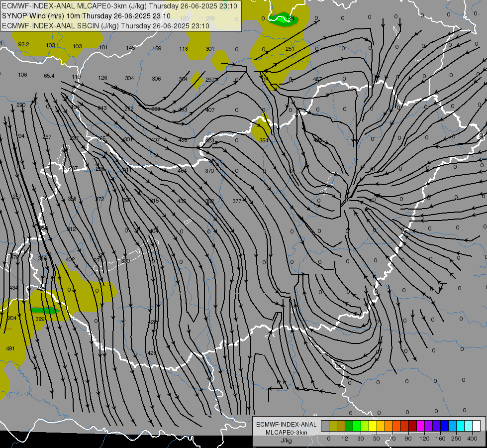This screenshot has height=448, width=487.
Task: Click the legend tick label '90'
Action: (408, 439)
